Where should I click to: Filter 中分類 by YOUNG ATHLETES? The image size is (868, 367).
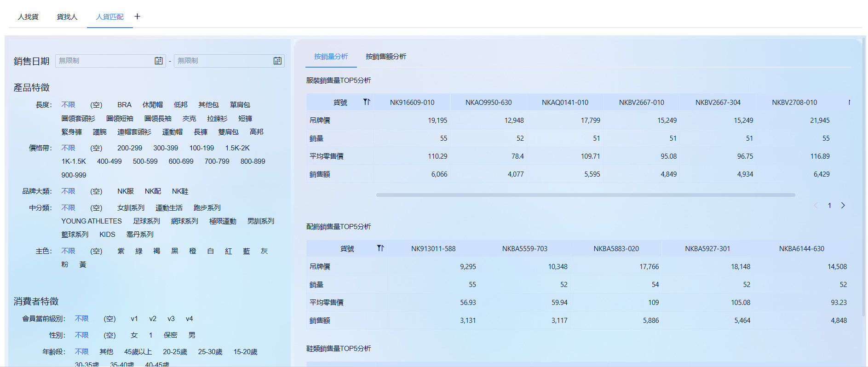(x=92, y=221)
